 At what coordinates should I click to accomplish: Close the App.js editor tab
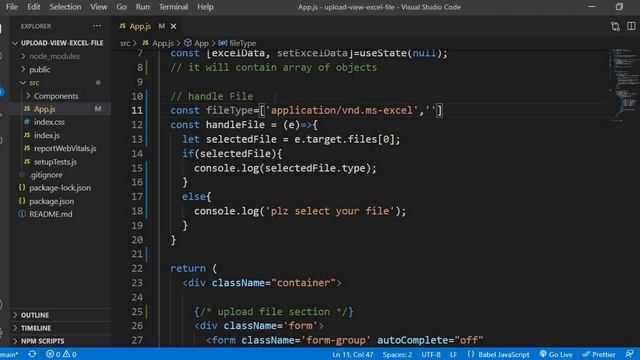click(173, 26)
